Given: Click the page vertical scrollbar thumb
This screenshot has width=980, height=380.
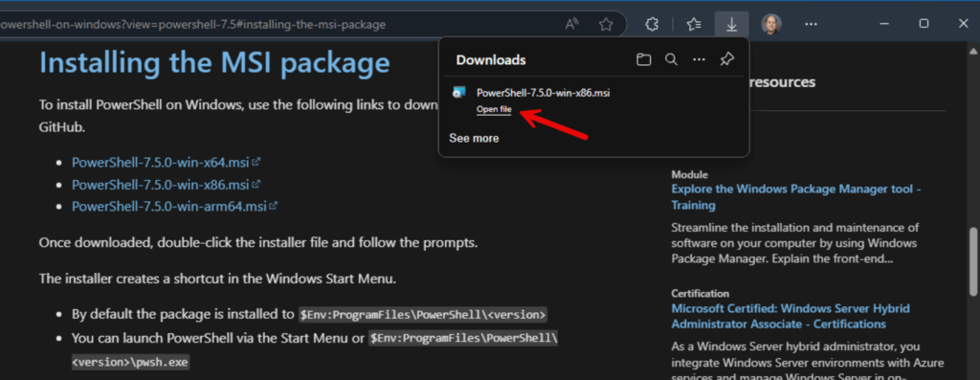Looking at the screenshot, I should 973,261.
